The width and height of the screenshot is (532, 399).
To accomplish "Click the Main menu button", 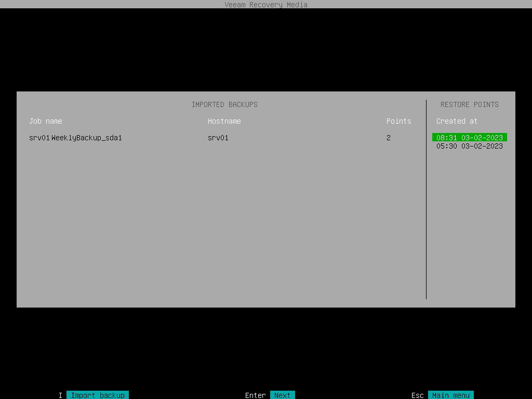I will pos(450,395).
